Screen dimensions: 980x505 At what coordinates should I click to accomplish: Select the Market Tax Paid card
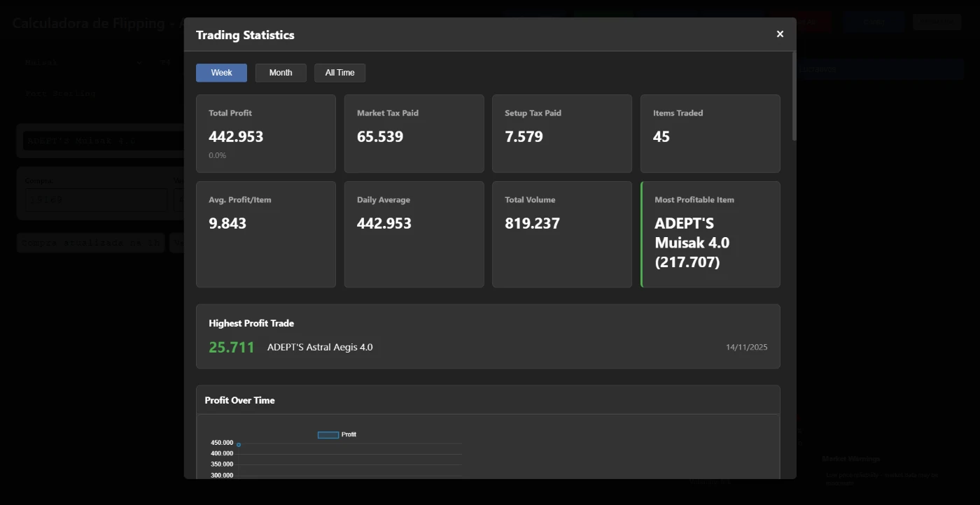(414, 134)
